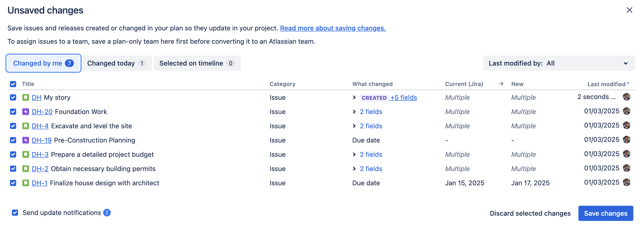Click the story icon beside DH-4 Excavate row
Viewport: 644px width, 229px height.
tap(26, 126)
